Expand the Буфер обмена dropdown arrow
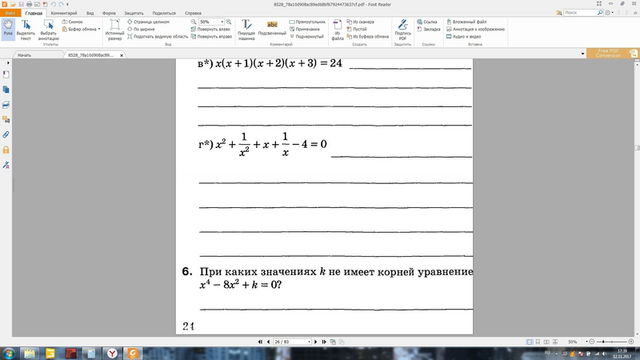The width and height of the screenshot is (640, 360). [99, 29]
